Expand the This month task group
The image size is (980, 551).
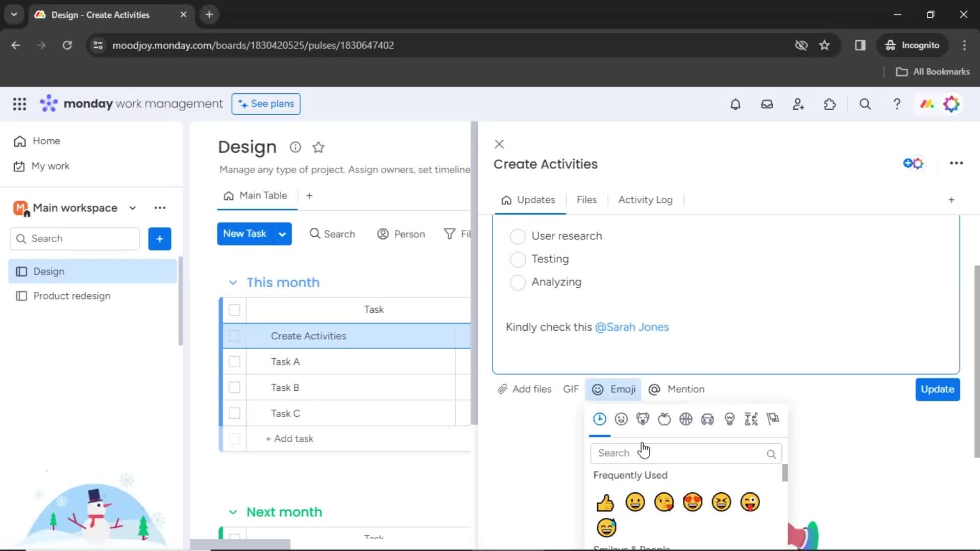point(232,282)
